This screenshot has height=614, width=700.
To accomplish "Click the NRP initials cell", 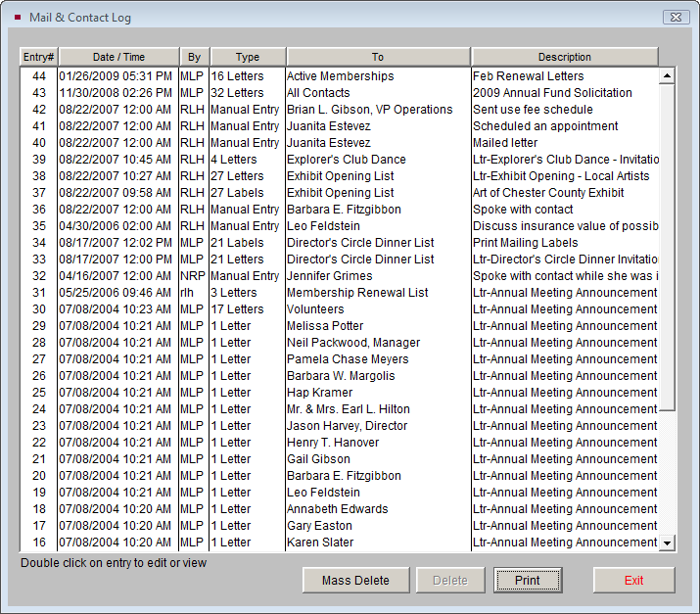I will click(193, 276).
